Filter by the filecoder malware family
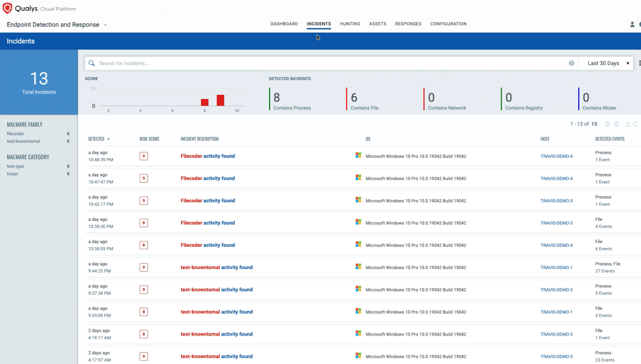Image resolution: width=641 pixels, height=364 pixels. point(16,134)
